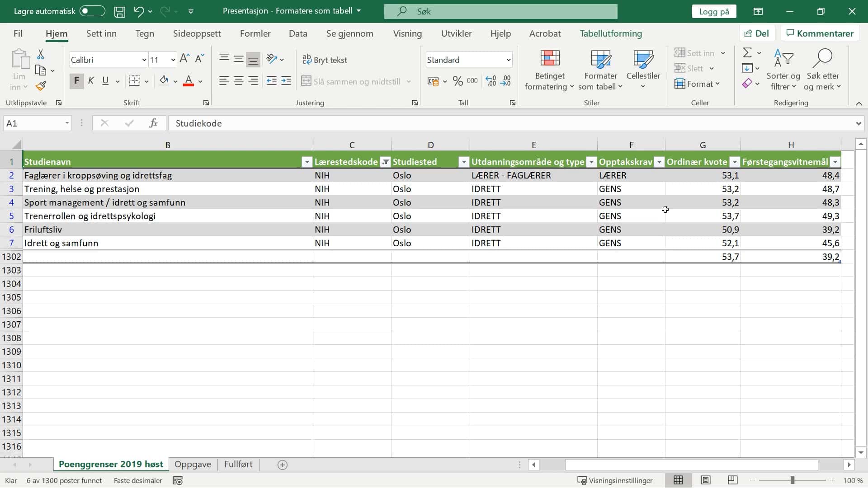The height and width of the screenshot is (488, 868).
Task: Apply italic formatting (K)
Action: [91, 81]
